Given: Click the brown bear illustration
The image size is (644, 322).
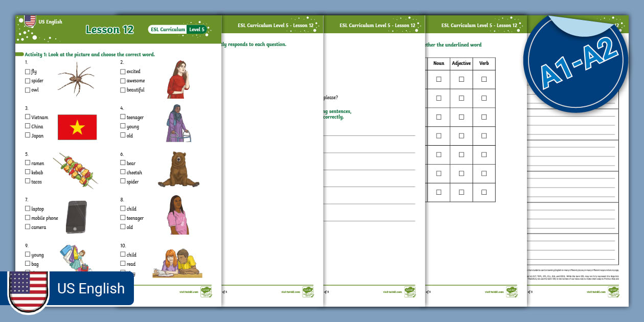Looking at the screenshot, I should pyautogui.click(x=178, y=169).
